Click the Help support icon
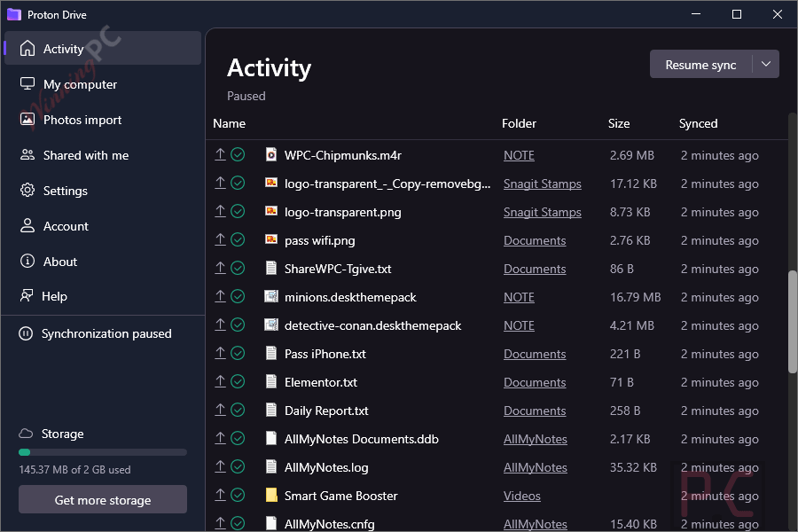798x532 pixels. 27,296
